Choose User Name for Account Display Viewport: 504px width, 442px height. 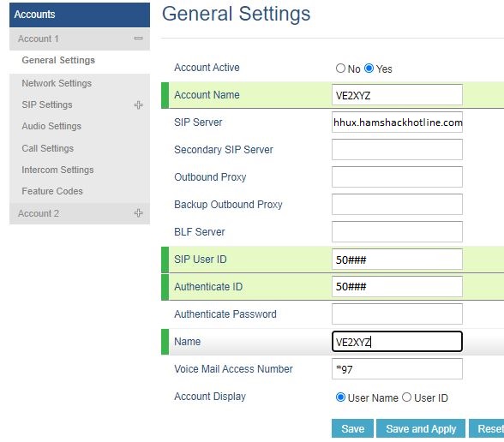coord(340,397)
